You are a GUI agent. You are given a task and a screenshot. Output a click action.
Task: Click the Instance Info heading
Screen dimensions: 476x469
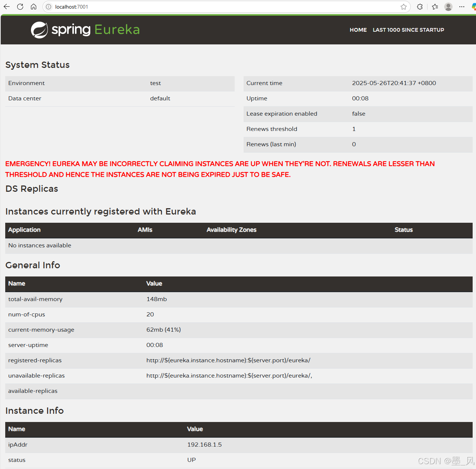(x=34, y=411)
